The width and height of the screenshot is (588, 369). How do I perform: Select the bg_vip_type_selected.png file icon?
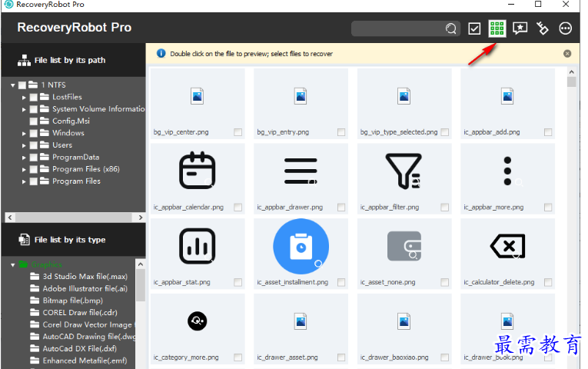[x=404, y=96]
